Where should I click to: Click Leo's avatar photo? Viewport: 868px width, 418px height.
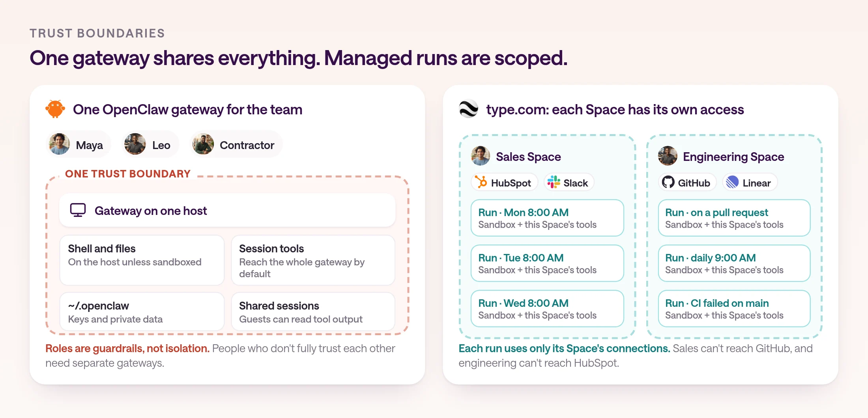[x=135, y=144]
